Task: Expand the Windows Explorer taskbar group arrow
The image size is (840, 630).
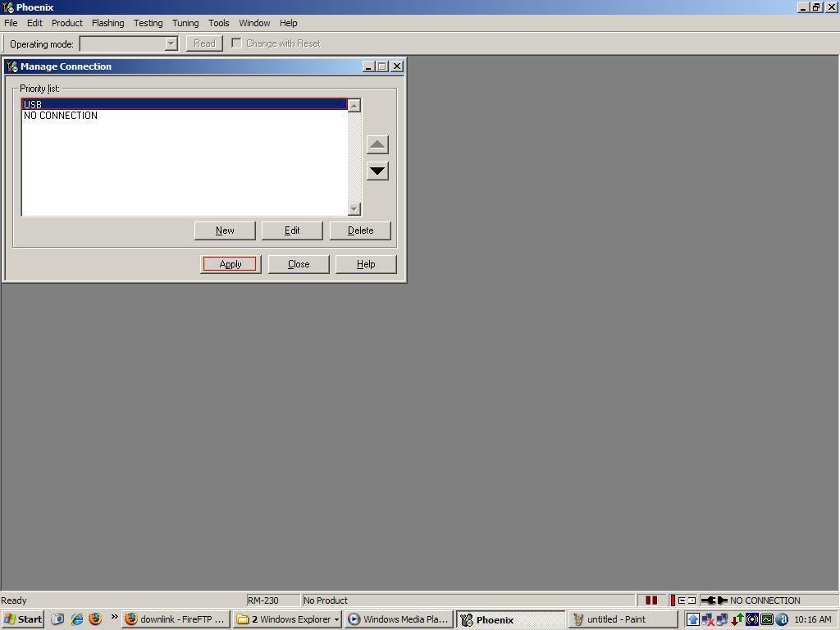Action: [336, 620]
